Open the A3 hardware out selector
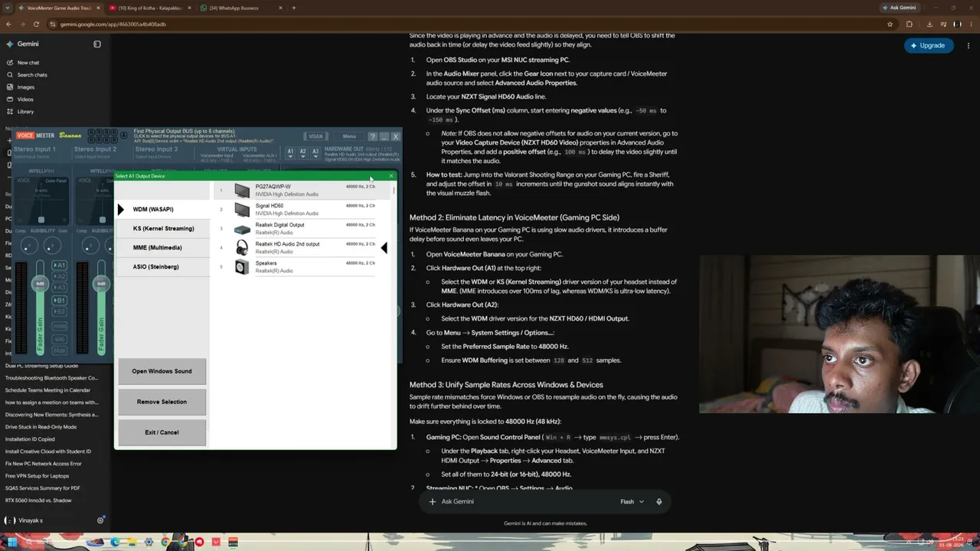The width and height of the screenshot is (980, 551). (315, 152)
